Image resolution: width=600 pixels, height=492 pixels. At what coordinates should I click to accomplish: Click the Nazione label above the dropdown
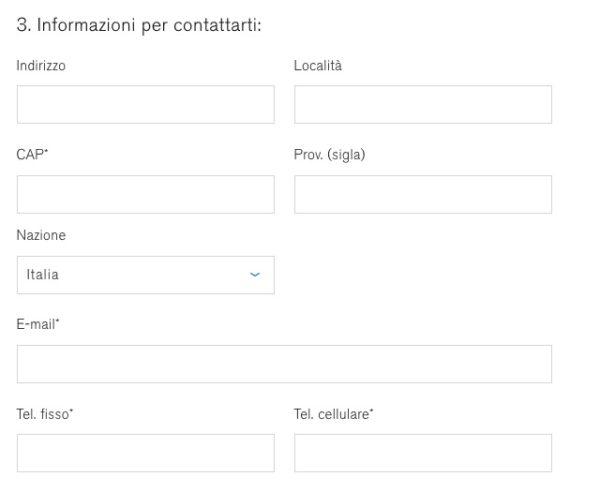point(41,235)
